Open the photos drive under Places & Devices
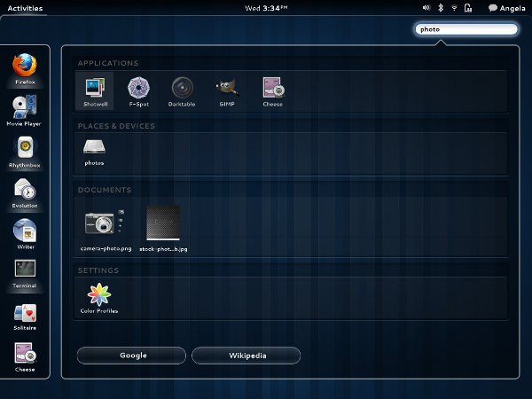 (x=94, y=150)
